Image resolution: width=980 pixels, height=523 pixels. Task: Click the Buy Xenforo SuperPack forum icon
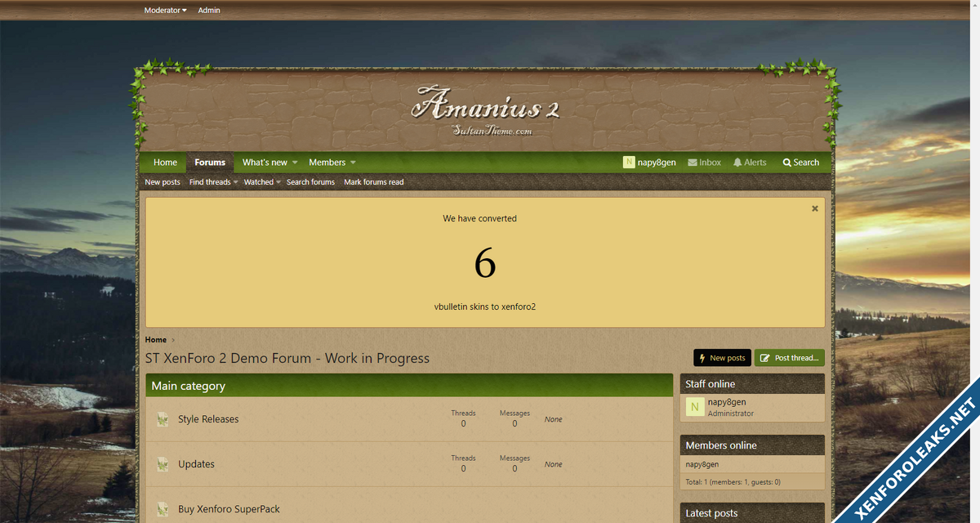(x=163, y=509)
